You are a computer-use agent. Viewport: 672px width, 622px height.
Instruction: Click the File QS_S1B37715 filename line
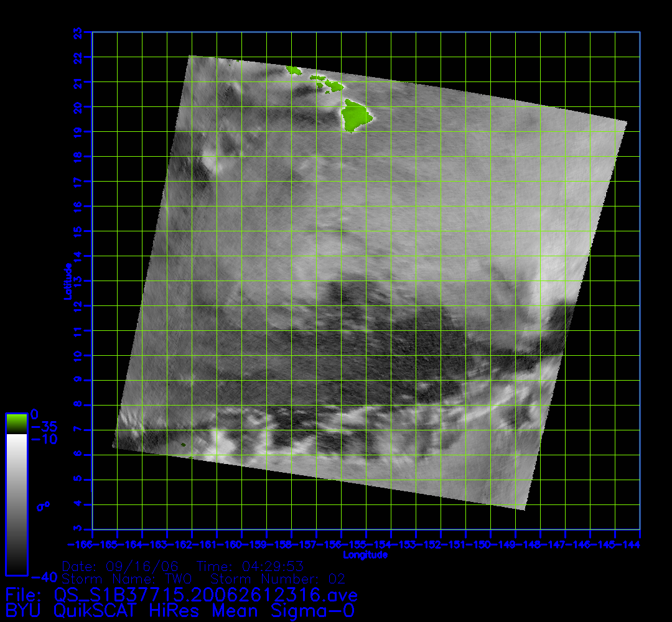tap(180, 595)
